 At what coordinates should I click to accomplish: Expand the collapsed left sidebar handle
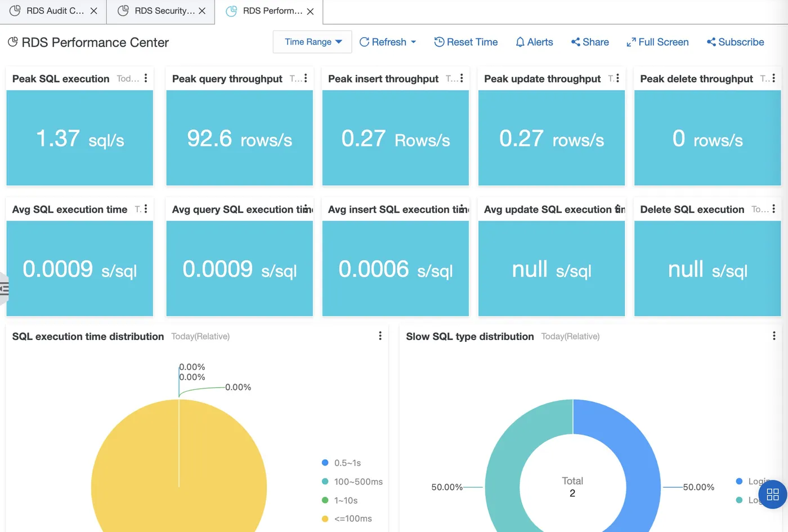(x=4, y=289)
